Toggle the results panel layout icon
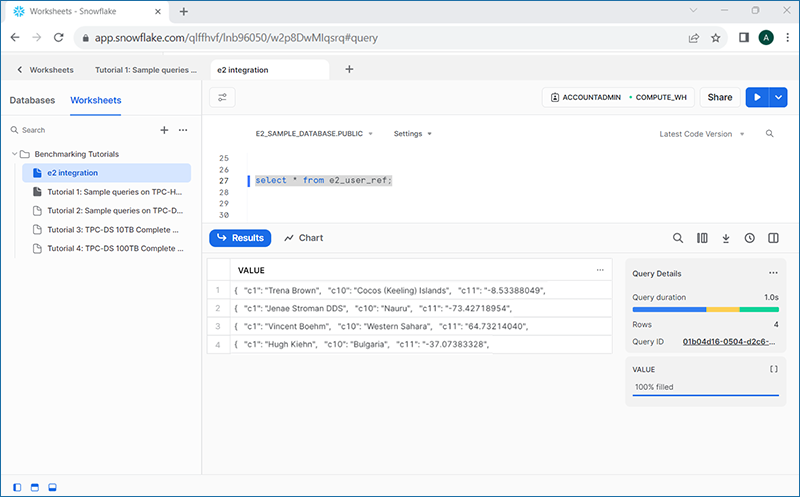This screenshot has width=800, height=497. pyautogui.click(x=52, y=487)
